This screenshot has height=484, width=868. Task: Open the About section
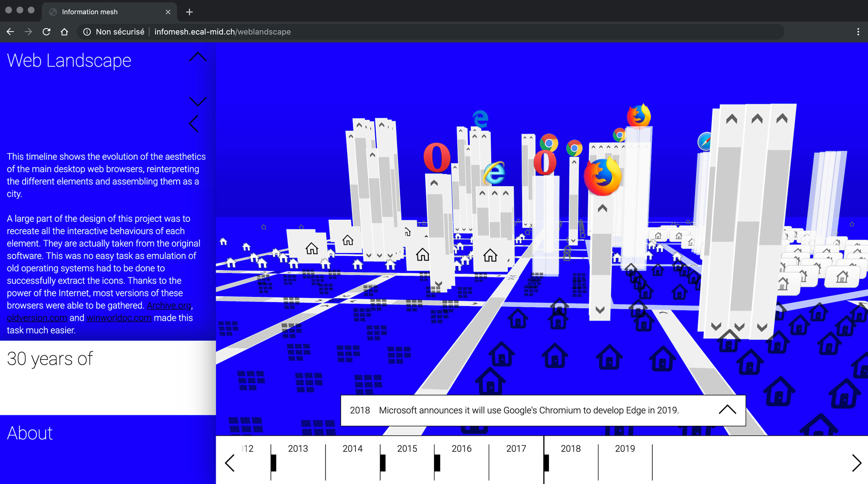pyautogui.click(x=30, y=433)
